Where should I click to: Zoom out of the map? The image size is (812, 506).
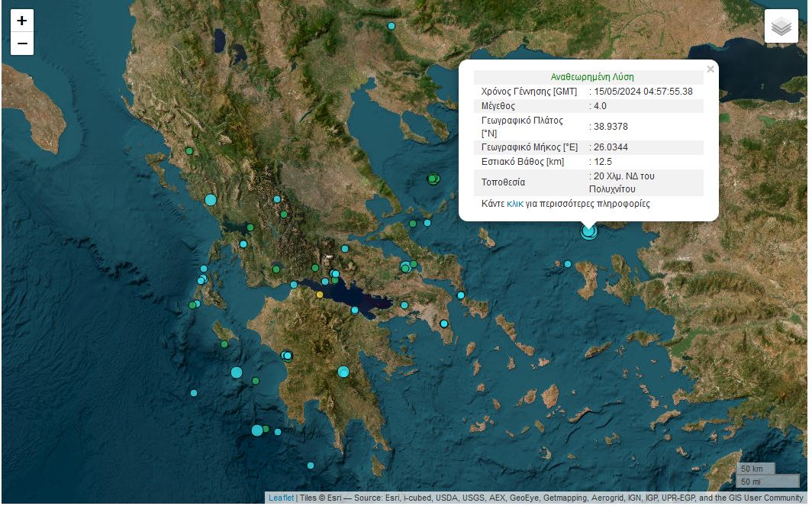(22, 44)
